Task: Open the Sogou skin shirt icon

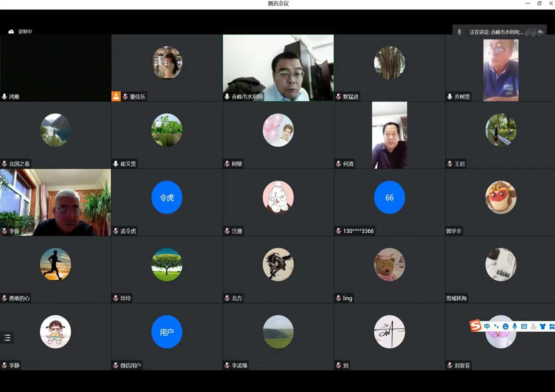Action: (543, 327)
